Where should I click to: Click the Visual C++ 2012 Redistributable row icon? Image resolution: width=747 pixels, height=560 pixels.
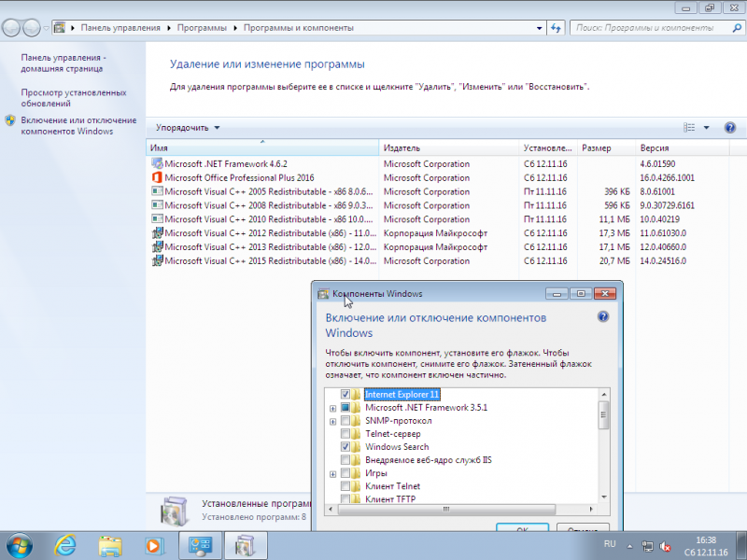click(x=157, y=232)
